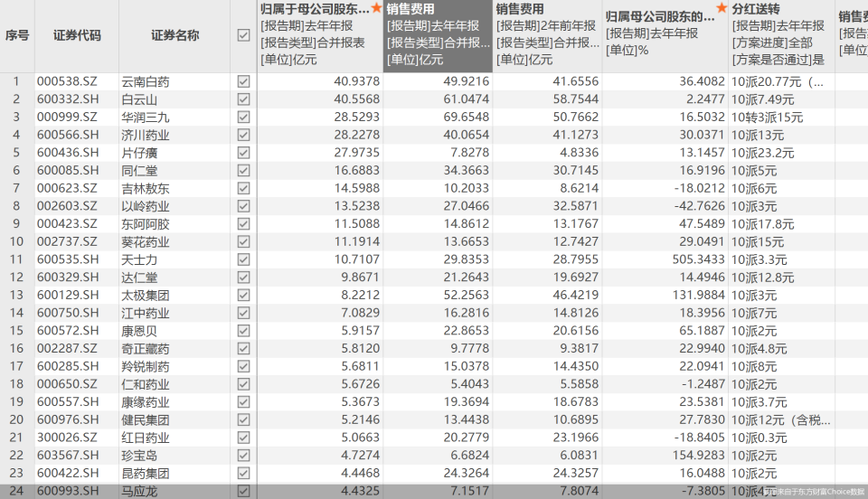Select stock code 600566.SH
Viewport: 868px width, 499px height.
68,135
